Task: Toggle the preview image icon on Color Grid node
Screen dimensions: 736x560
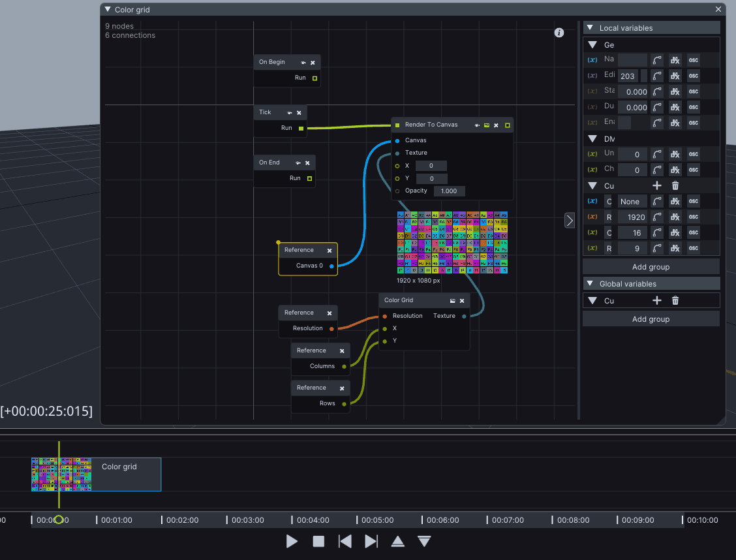Action: tap(452, 301)
